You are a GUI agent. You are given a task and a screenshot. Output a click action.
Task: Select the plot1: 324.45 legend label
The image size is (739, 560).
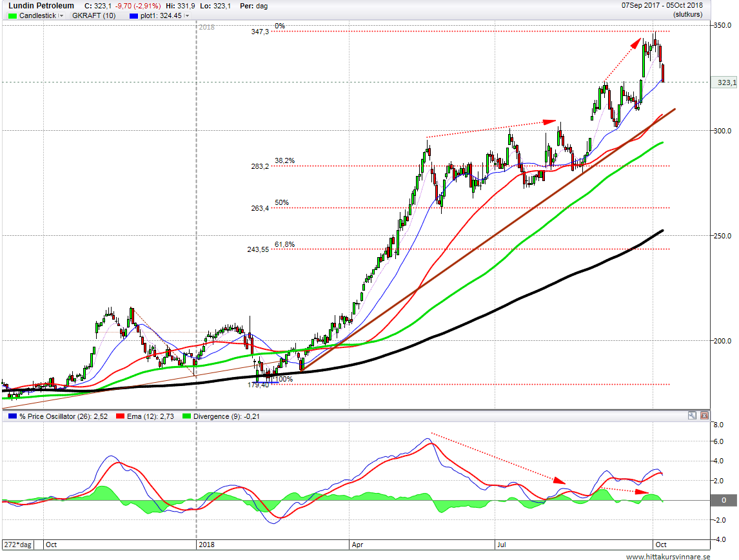point(161,15)
